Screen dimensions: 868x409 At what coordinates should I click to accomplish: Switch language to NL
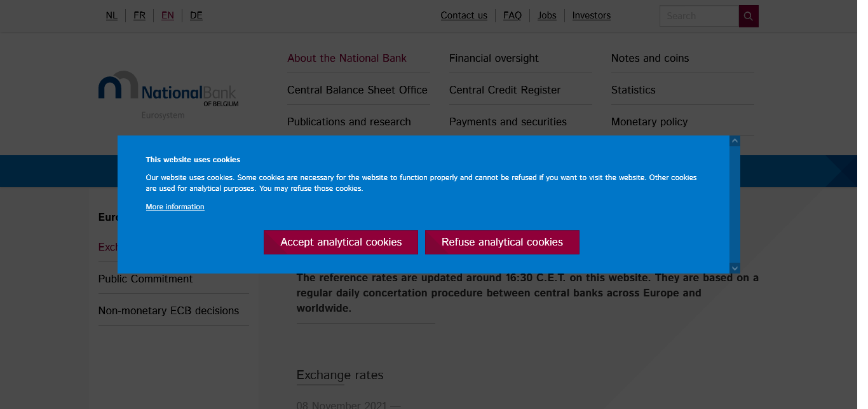[x=112, y=15]
